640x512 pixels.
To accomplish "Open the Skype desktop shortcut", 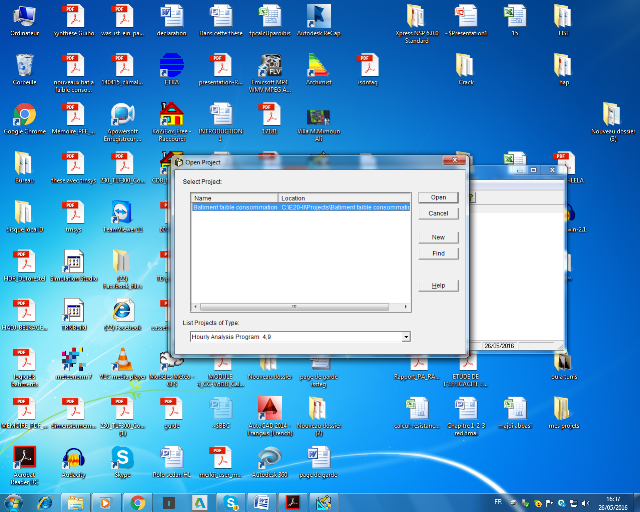I will point(123,458).
